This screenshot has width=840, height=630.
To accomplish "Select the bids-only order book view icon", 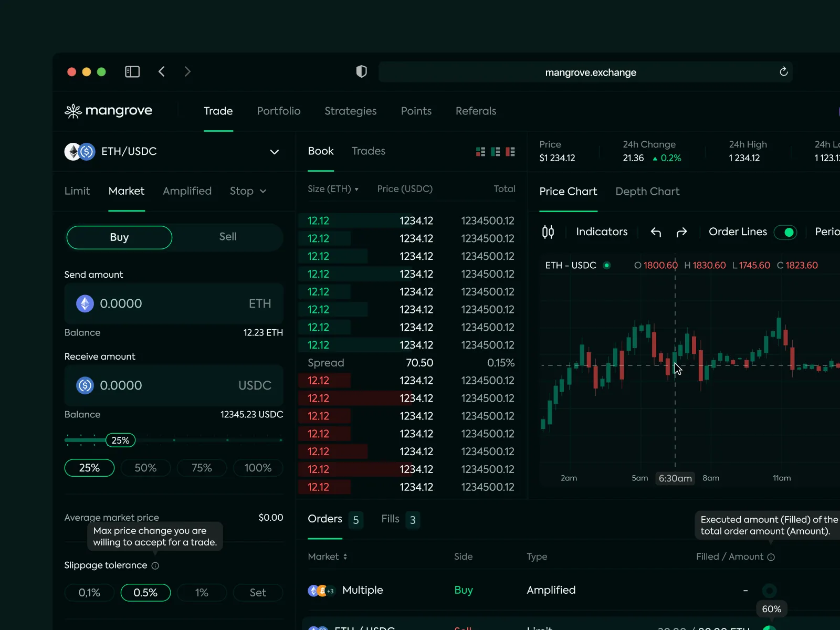I will click(x=495, y=152).
